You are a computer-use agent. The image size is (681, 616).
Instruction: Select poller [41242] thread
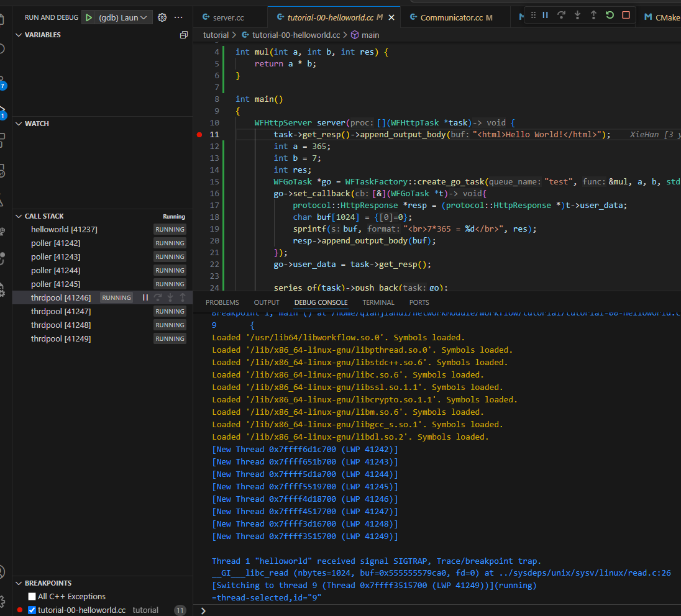103,243
